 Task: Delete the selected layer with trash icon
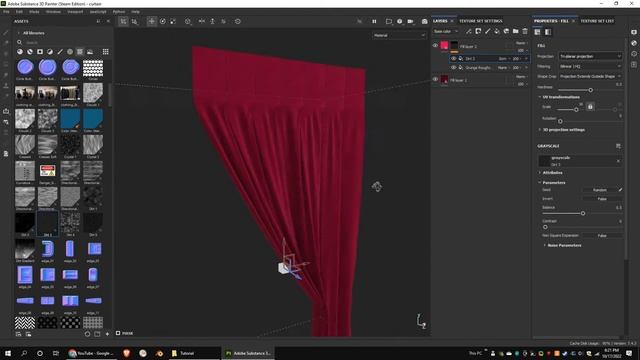pyautogui.click(x=525, y=31)
